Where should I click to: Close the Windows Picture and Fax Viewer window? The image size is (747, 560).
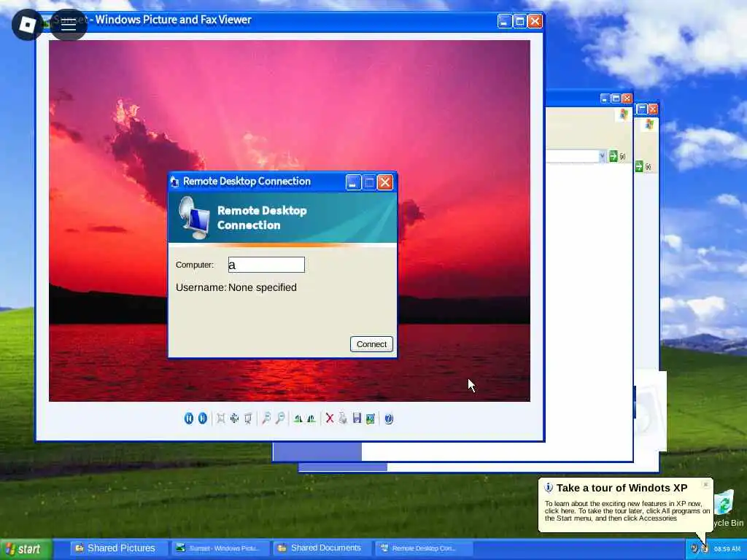point(535,21)
